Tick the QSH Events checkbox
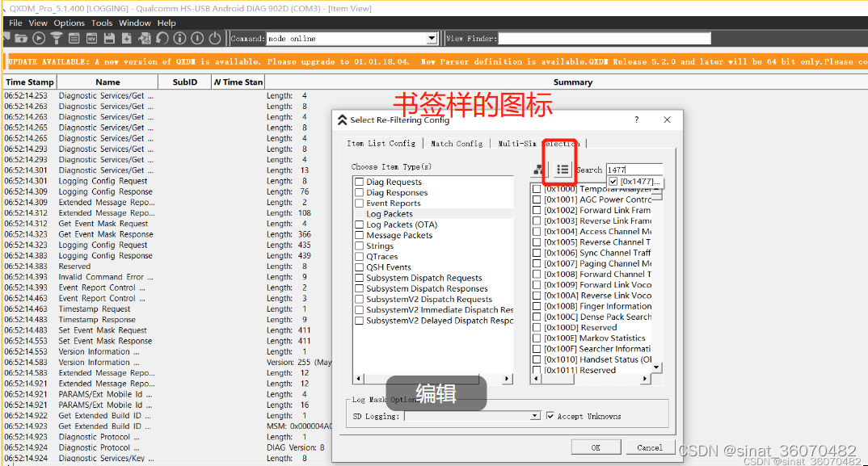868x466 pixels. click(x=360, y=267)
